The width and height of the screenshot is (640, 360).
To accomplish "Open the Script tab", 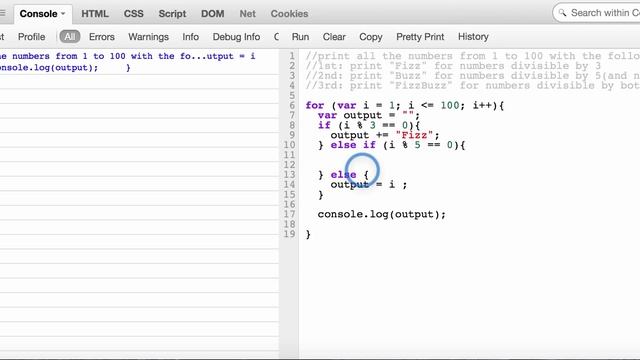I will pos(172,14).
